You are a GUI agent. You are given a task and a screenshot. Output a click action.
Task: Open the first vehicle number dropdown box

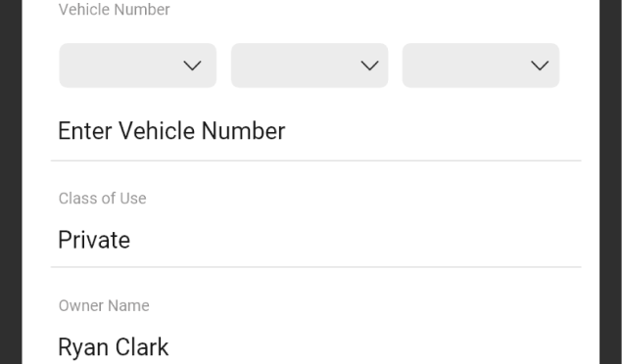click(138, 66)
